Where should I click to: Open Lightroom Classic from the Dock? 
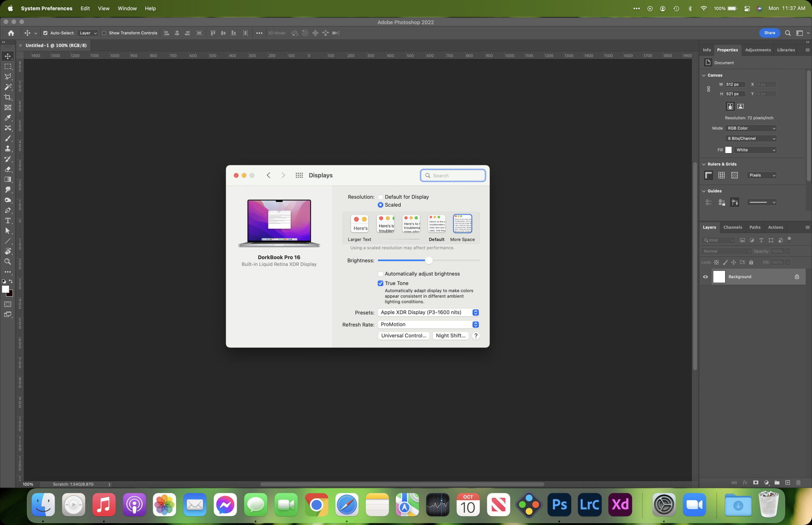(590, 505)
